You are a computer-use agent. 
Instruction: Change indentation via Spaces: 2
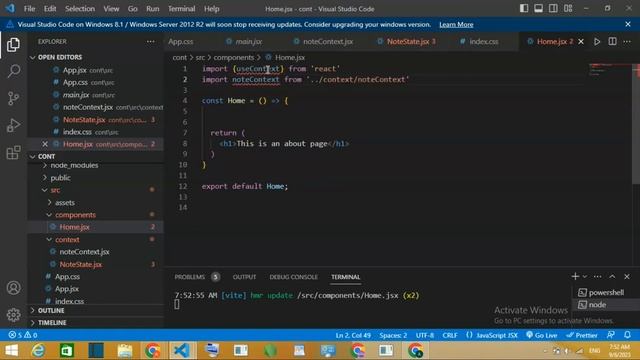click(393, 335)
